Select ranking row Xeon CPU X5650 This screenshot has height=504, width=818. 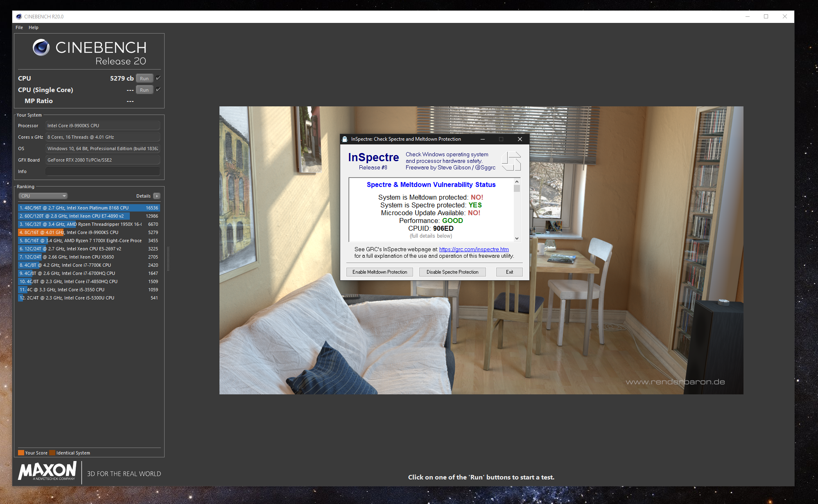pyautogui.click(x=89, y=257)
